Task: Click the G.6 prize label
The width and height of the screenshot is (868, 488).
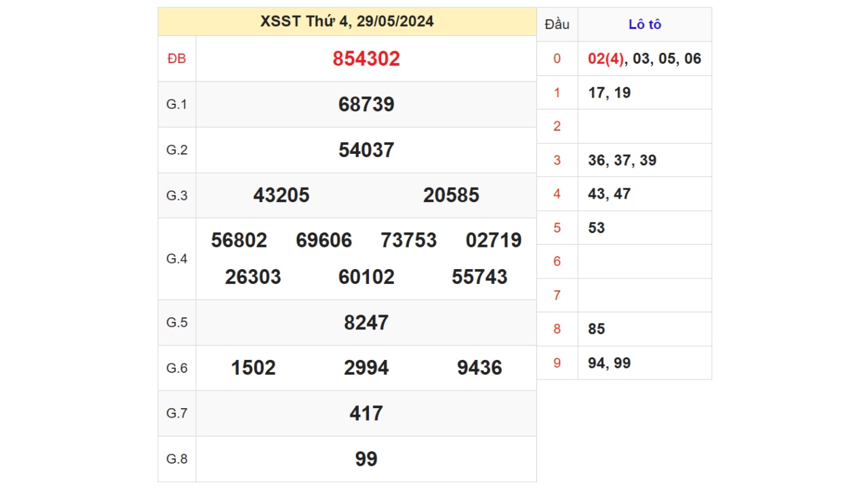Action: [177, 368]
